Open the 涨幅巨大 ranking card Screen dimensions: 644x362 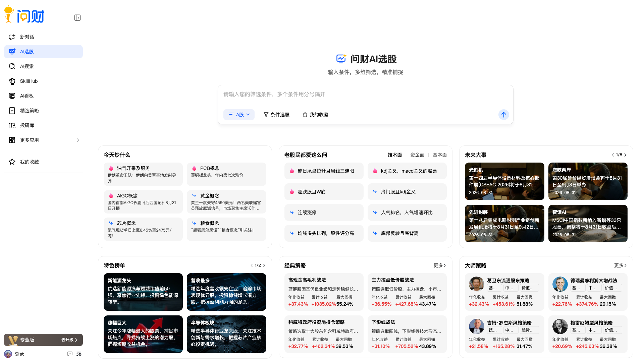click(143, 334)
